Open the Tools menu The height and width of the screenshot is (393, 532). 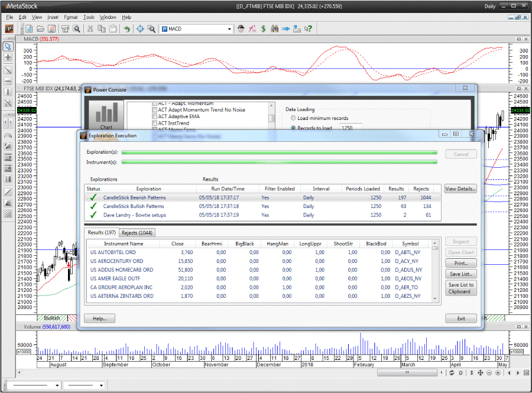point(89,17)
